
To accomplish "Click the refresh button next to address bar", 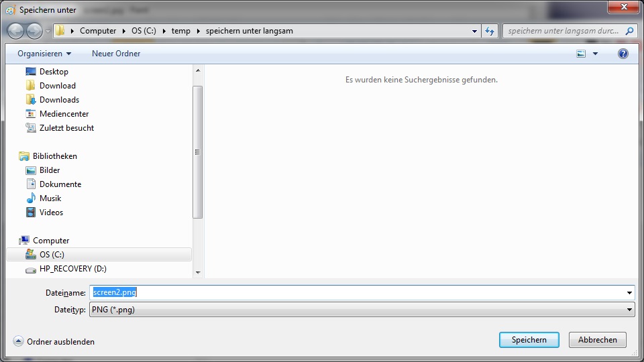I will coord(490,31).
